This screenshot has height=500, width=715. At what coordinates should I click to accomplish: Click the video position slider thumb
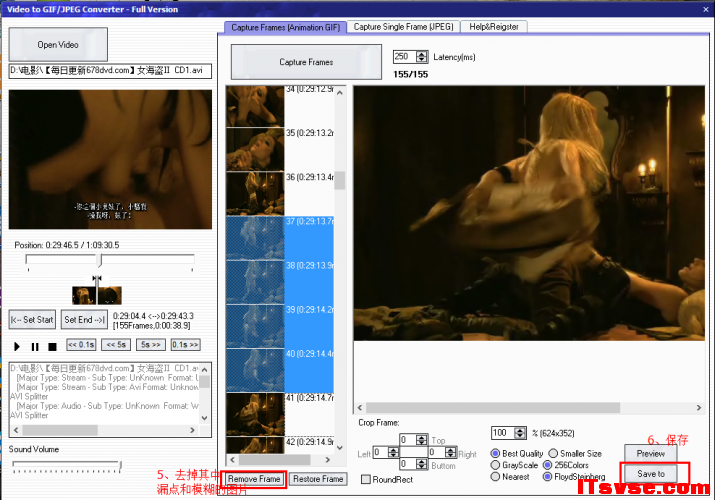(100, 260)
